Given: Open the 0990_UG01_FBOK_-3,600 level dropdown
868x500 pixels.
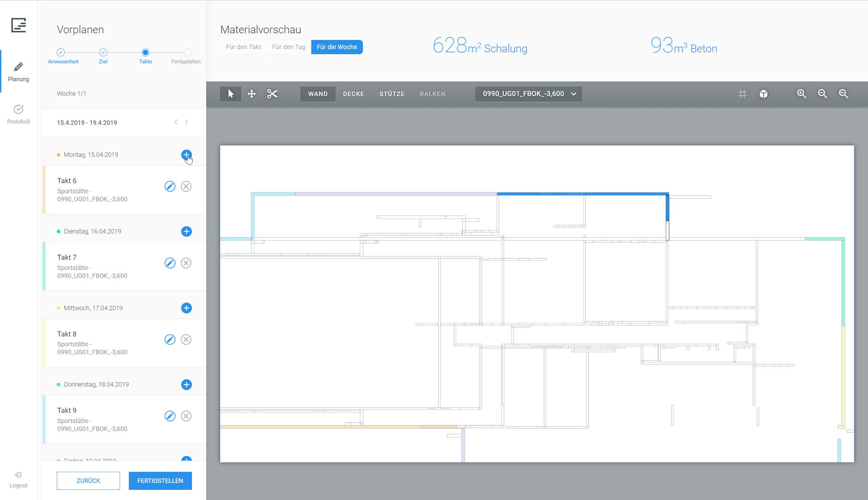Looking at the screenshot, I should (528, 94).
